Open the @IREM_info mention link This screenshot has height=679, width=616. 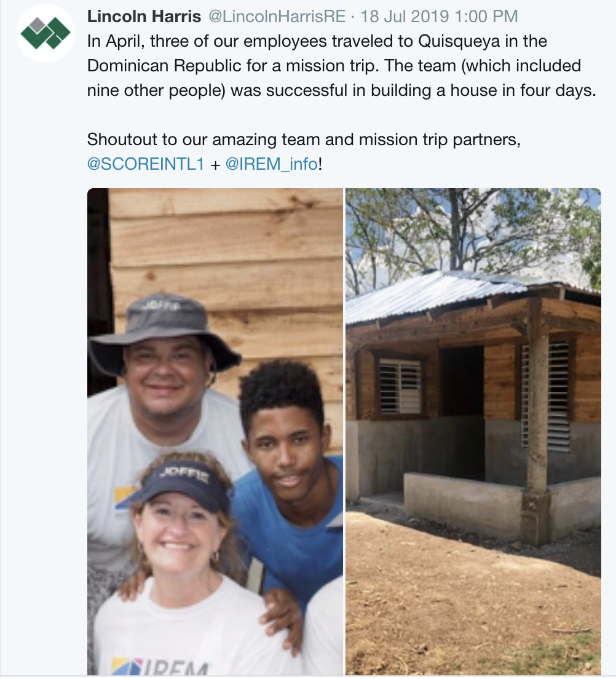pyautogui.click(x=272, y=165)
